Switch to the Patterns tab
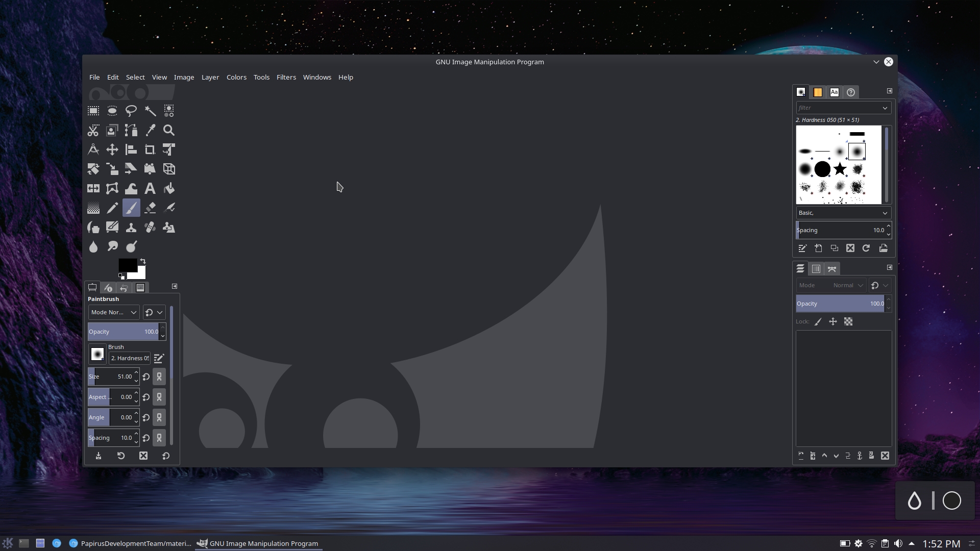Image resolution: width=980 pixels, height=551 pixels. click(x=818, y=92)
